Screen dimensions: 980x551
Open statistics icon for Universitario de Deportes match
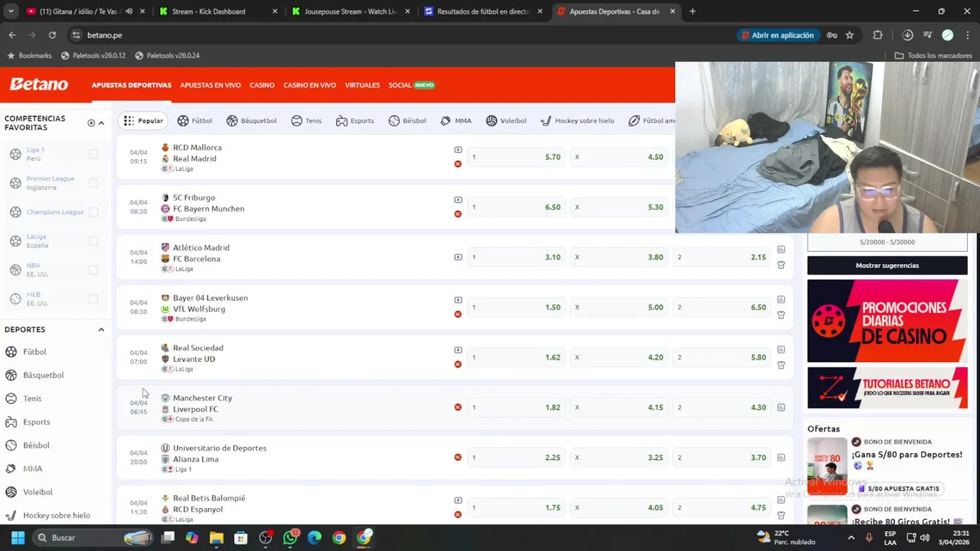781,458
